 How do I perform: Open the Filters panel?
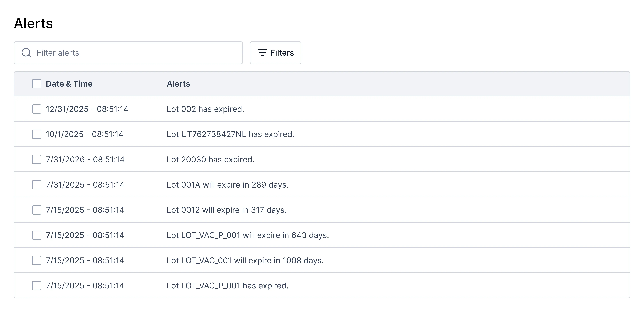click(275, 53)
